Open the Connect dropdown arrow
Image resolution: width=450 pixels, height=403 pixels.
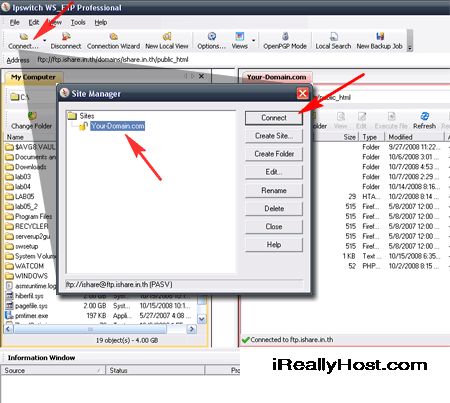click(45, 41)
